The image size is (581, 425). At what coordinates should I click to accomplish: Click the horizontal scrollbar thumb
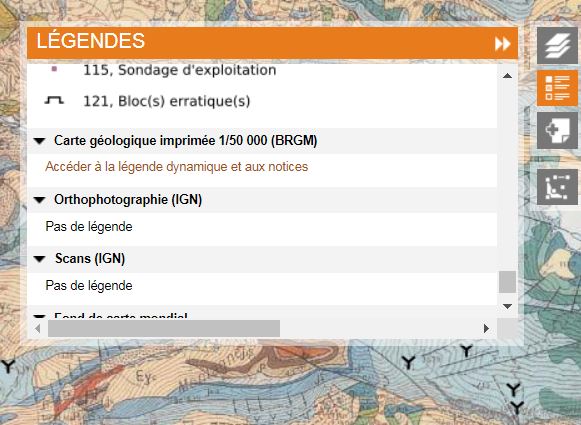point(164,328)
